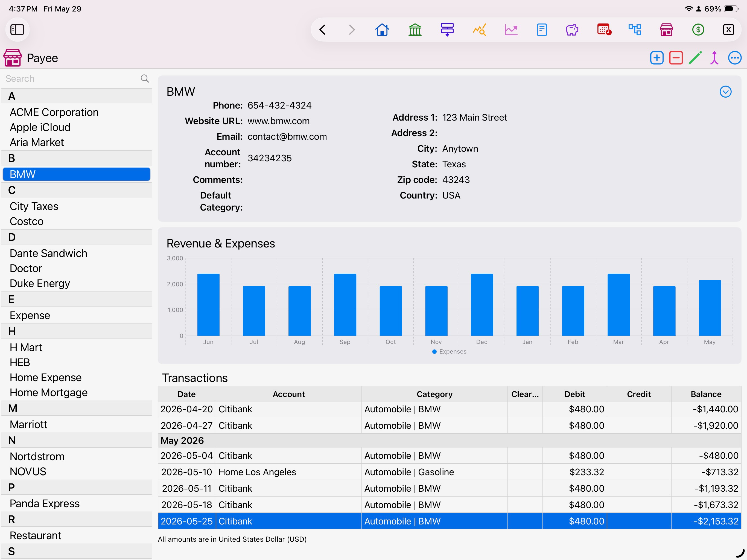Screen dimensions: 747x560
Task: Click the Date column header
Action: point(187,394)
